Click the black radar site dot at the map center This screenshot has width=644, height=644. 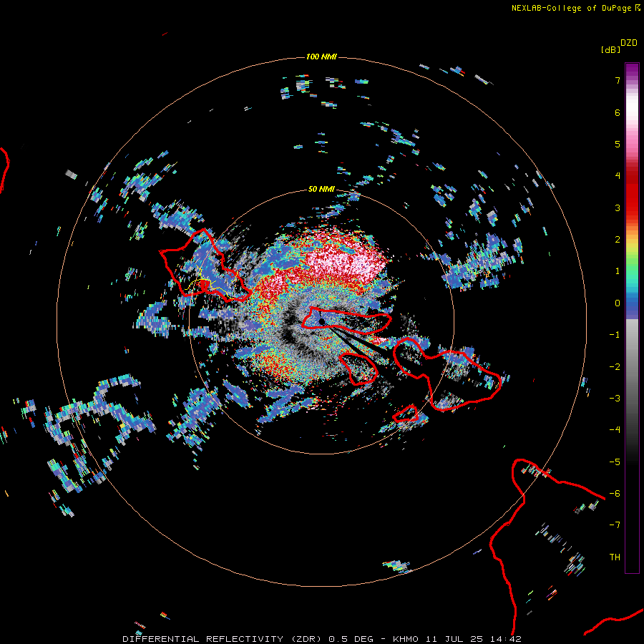[321, 321]
